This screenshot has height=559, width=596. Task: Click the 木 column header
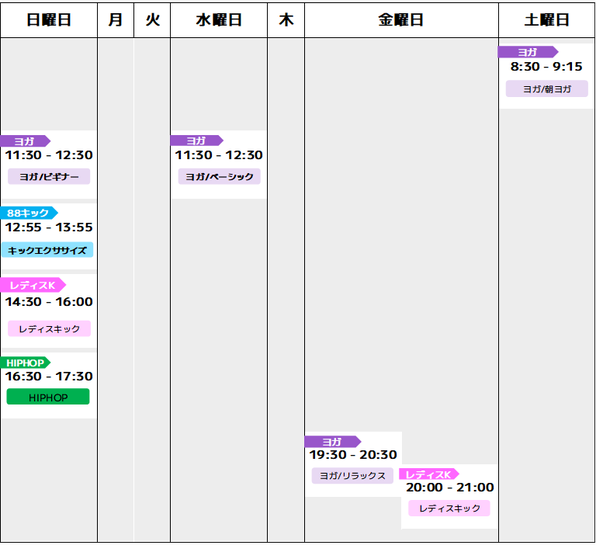pos(286,20)
